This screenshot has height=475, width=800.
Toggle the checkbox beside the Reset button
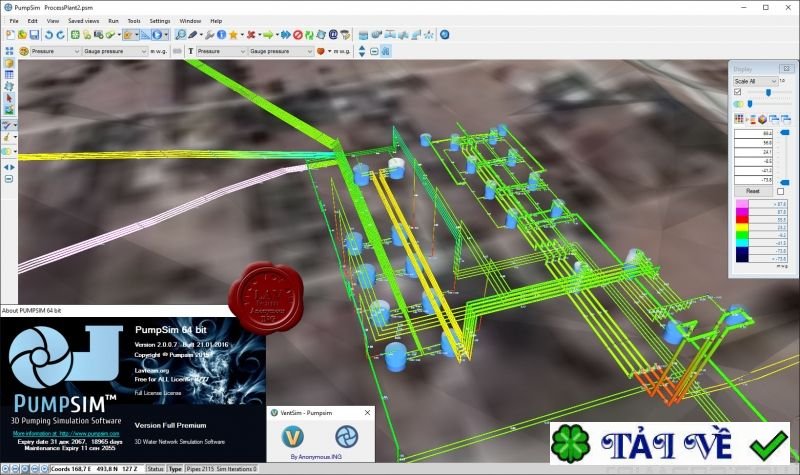click(781, 191)
